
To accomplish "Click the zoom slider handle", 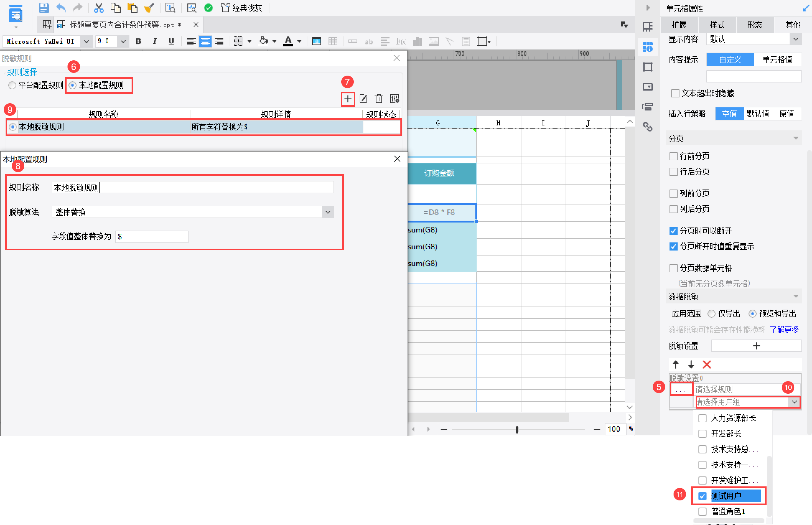I will 516,429.
